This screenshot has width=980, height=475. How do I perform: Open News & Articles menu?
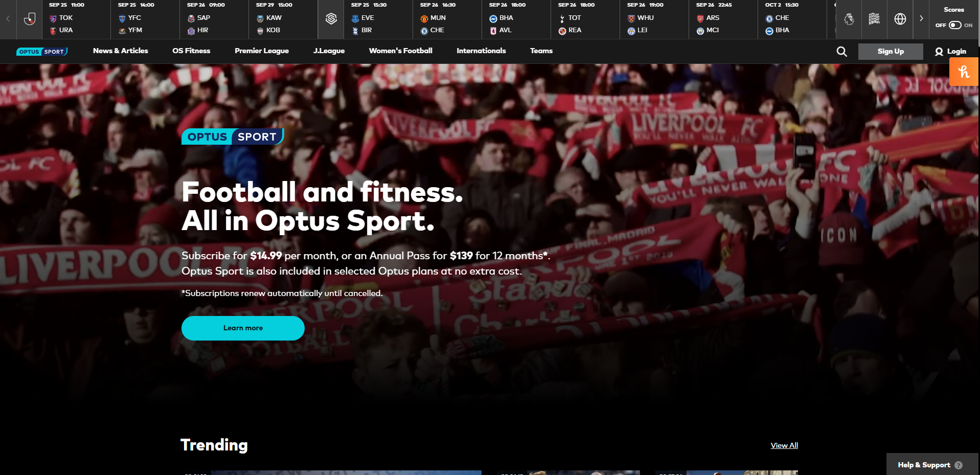pyautogui.click(x=121, y=51)
